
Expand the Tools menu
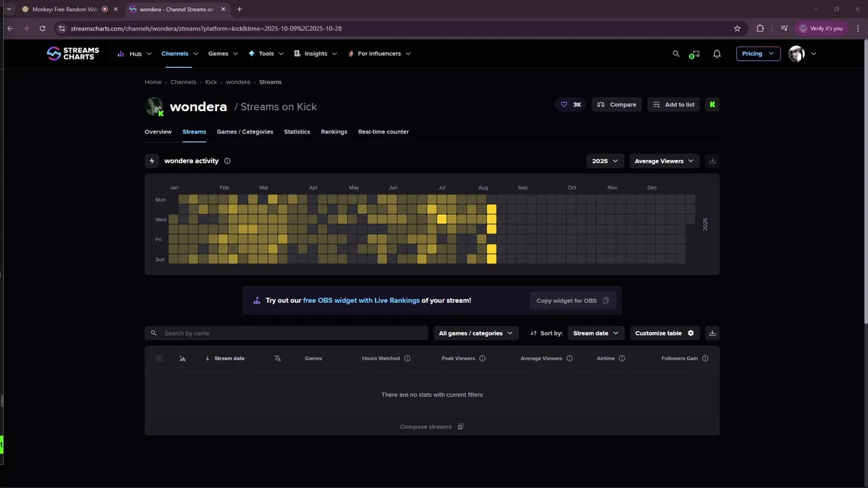(x=266, y=54)
